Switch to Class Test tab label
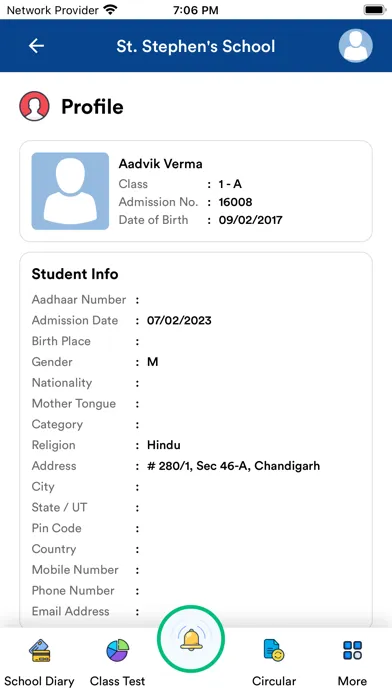Image resolution: width=392 pixels, height=696 pixels. pyautogui.click(x=117, y=681)
